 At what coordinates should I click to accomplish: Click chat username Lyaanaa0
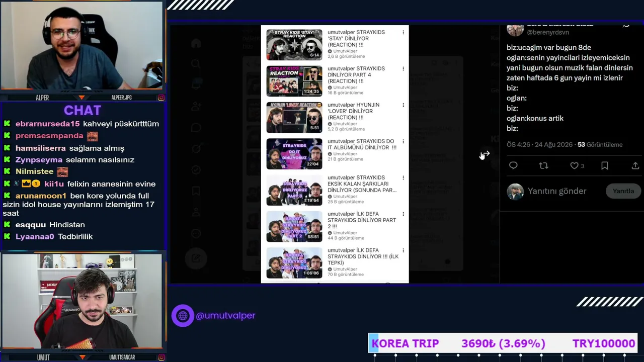pyautogui.click(x=35, y=236)
